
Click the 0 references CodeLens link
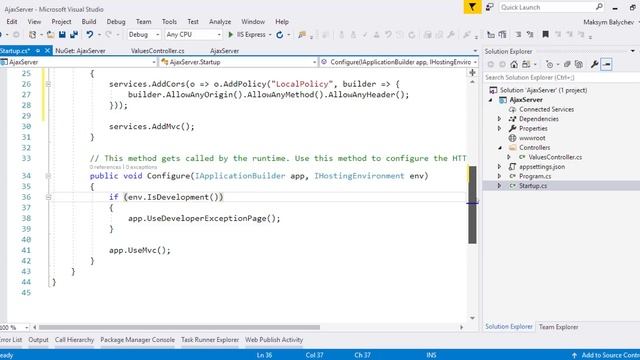(105, 167)
